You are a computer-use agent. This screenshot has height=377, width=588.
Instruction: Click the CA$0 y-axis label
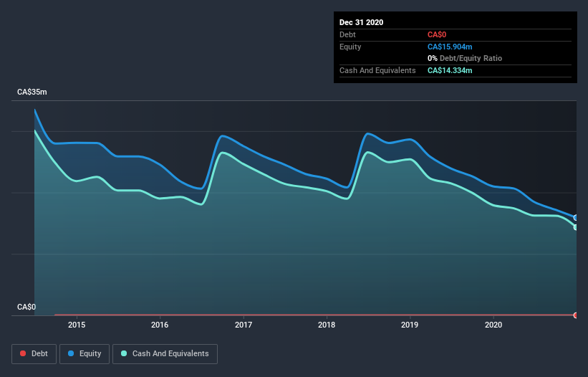pyautogui.click(x=26, y=307)
